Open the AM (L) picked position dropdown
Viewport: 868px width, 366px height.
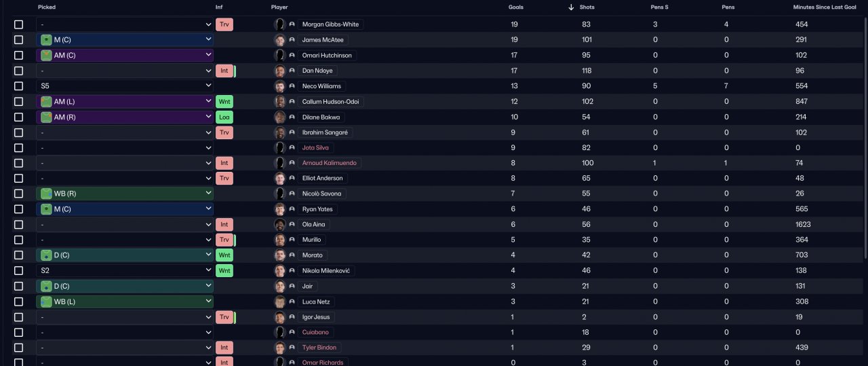pyautogui.click(x=125, y=101)
